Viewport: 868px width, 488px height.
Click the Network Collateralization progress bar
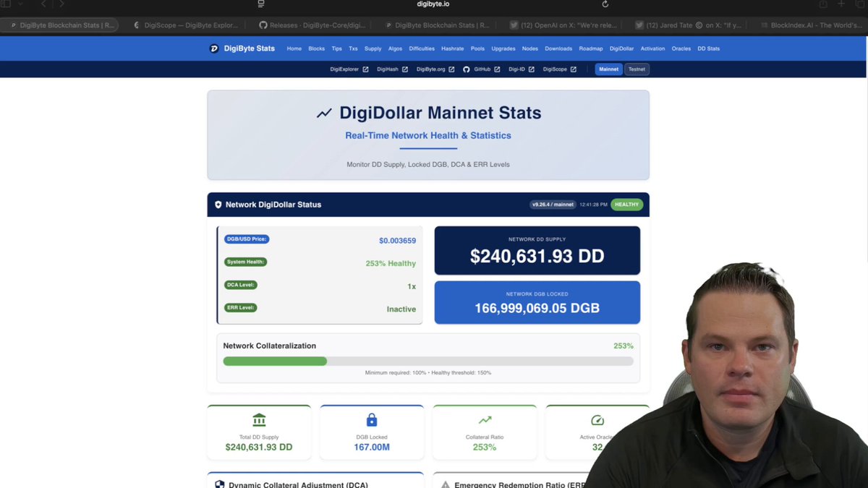coord(428,361)
